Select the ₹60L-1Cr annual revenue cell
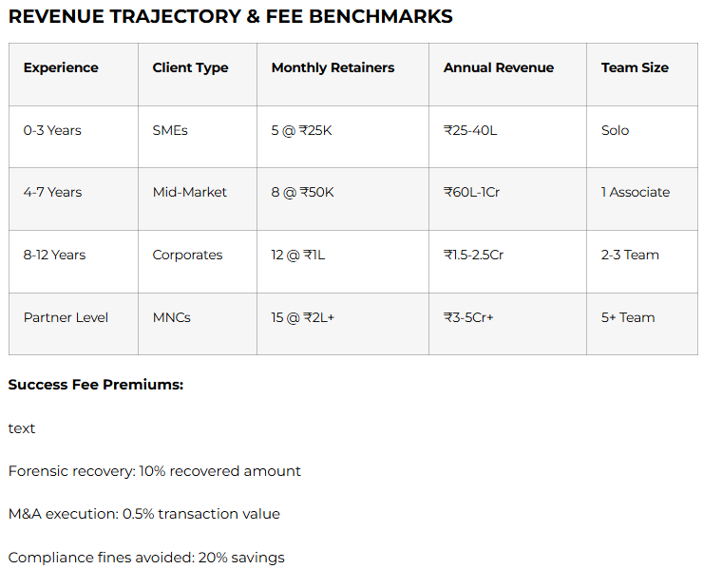Image resolution: width=703 pixels, height=588 pixels. tap(471, 192)
